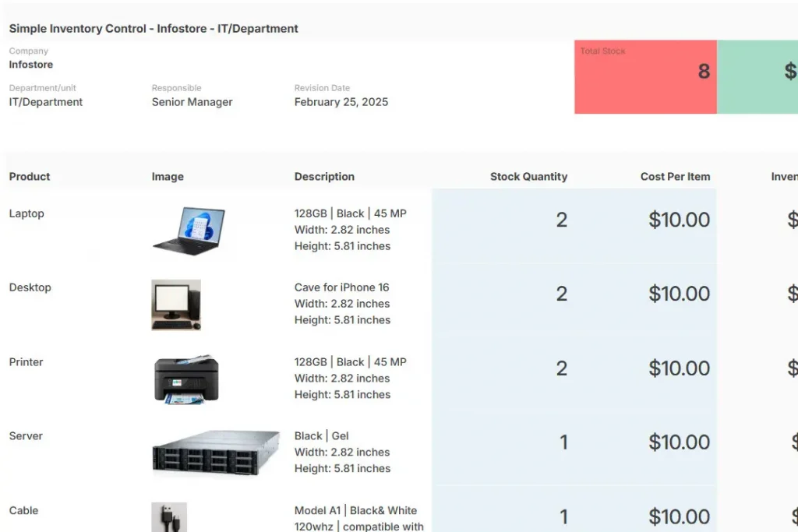Click the green total value card
The image size is (798, 532).
757,77
